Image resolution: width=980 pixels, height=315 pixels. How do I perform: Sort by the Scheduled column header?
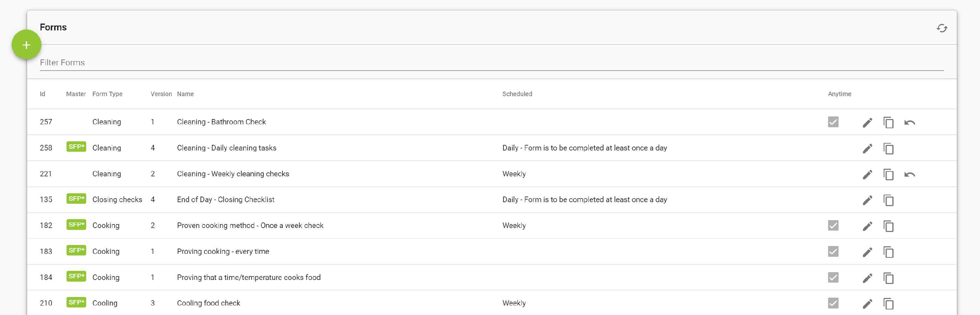click(517, 94)
